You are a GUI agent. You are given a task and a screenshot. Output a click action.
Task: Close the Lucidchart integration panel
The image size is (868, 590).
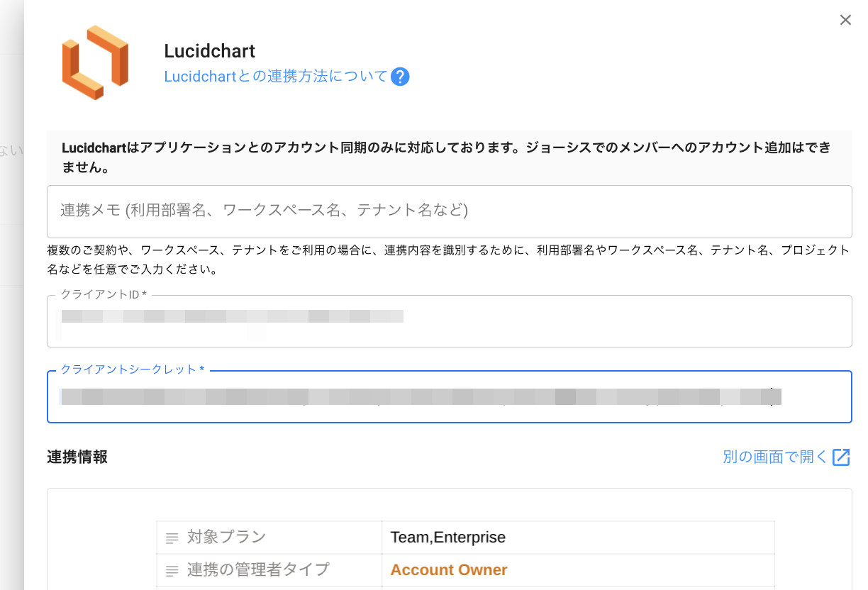click(845, 20)
